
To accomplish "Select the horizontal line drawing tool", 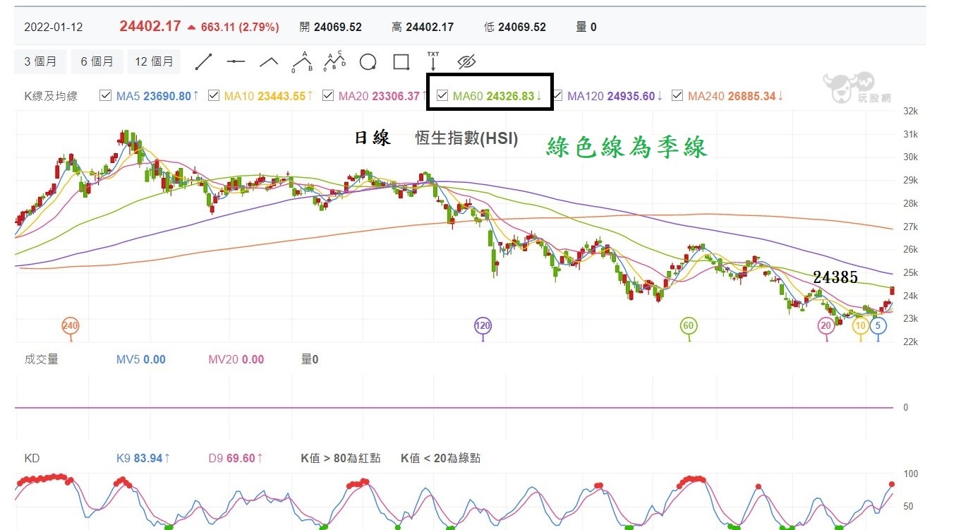I will 235,61.
